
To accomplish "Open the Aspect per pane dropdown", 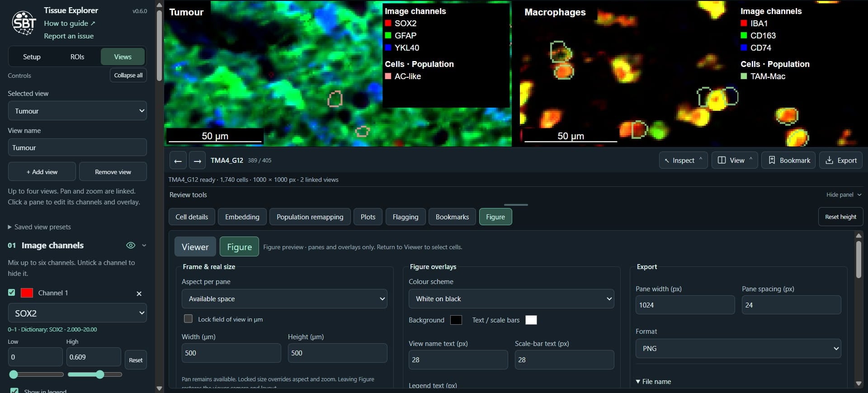I will pyautogui.click(x=284, y=298).
